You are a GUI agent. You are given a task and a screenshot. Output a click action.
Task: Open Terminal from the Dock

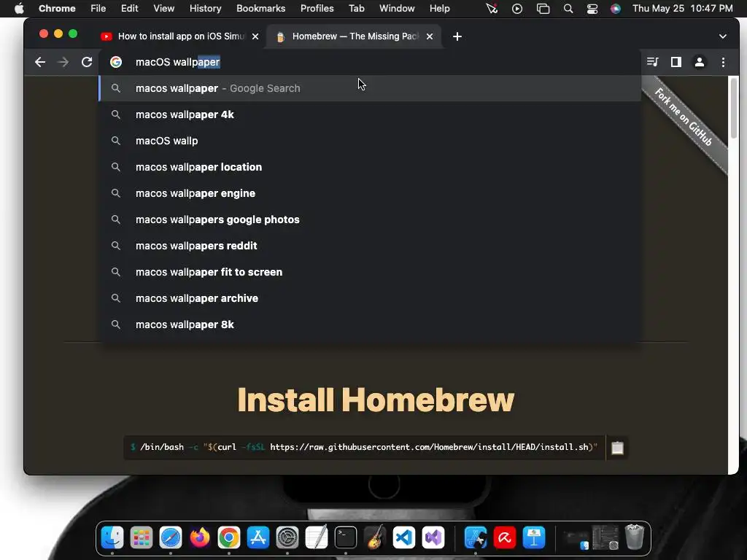click(345, 538)
